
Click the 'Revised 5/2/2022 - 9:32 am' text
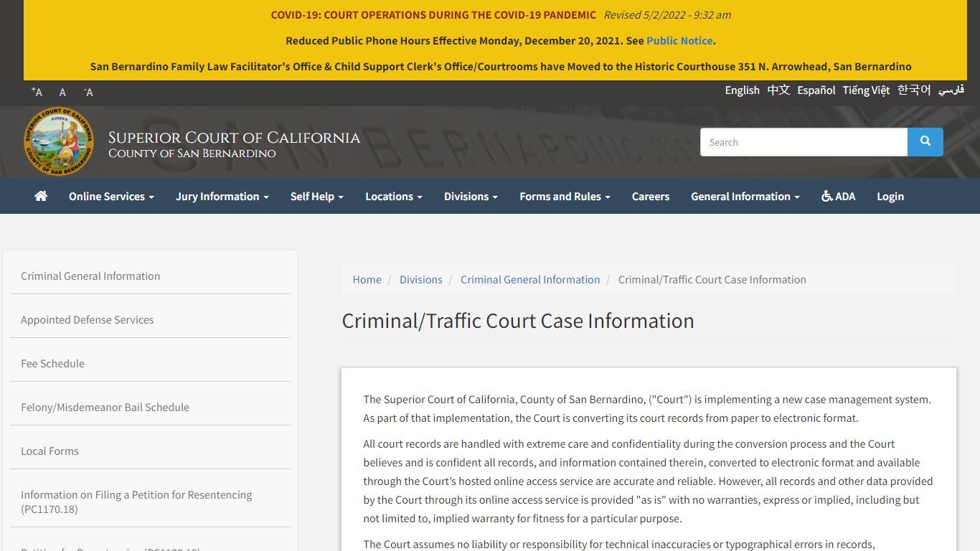coord(667,14)
